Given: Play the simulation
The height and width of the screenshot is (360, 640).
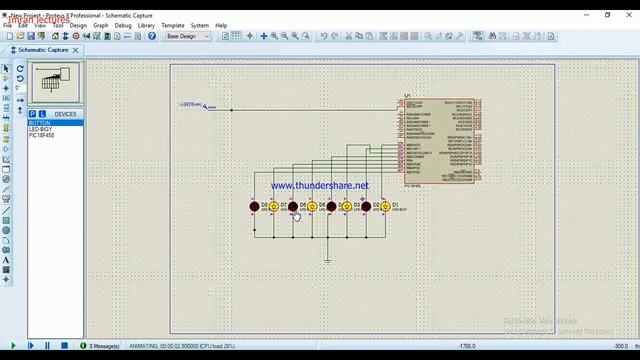Looking at the screenshot, I should point(13,346).
